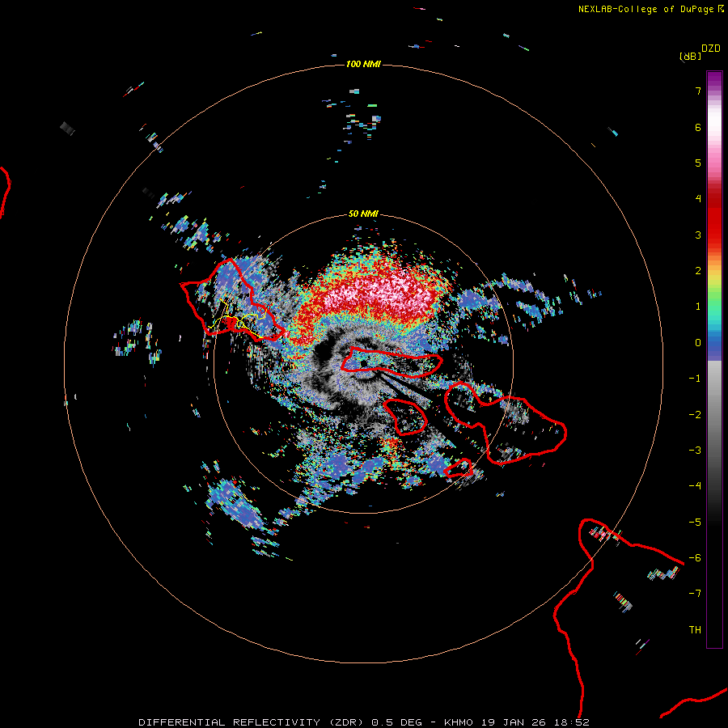Click the -4 value on color scale
Viewport: 728px width, 728px height.
[x=695, y=486]
